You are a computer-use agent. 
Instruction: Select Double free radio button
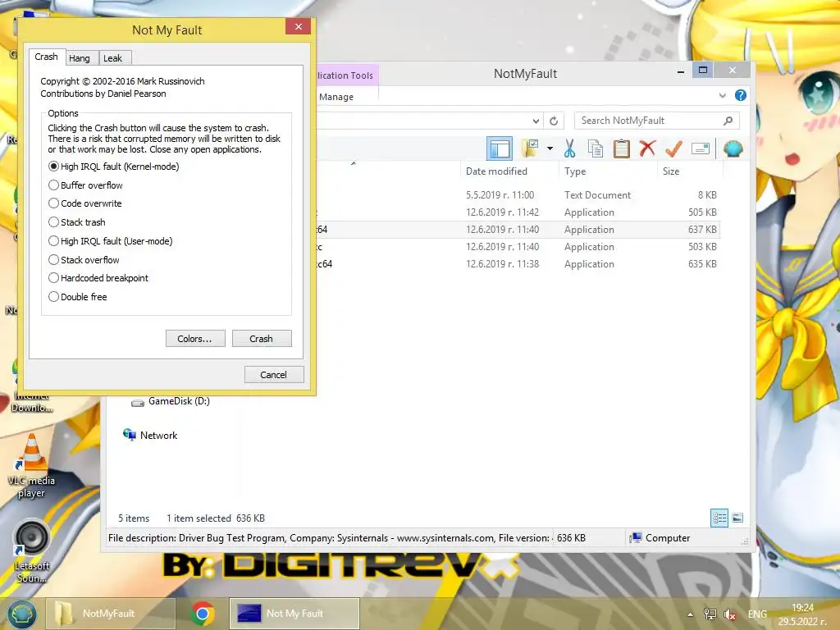click(x=77, y=297)
